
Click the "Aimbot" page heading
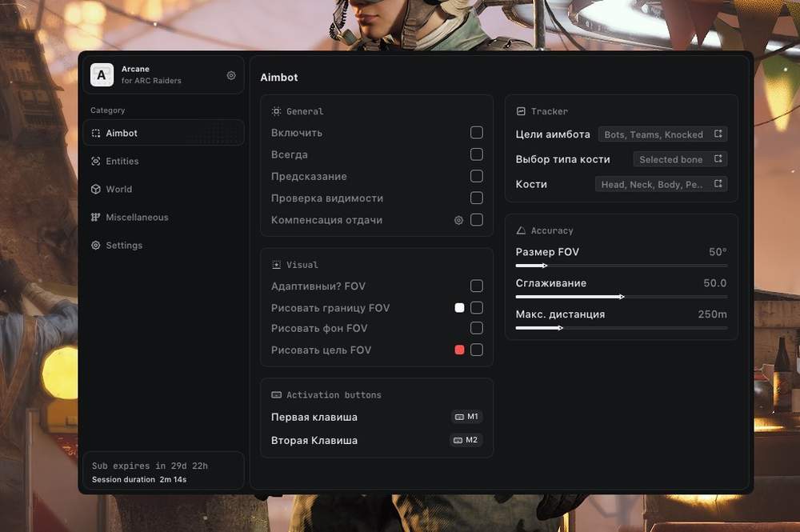pyautogui.click(x=279, y=78)
